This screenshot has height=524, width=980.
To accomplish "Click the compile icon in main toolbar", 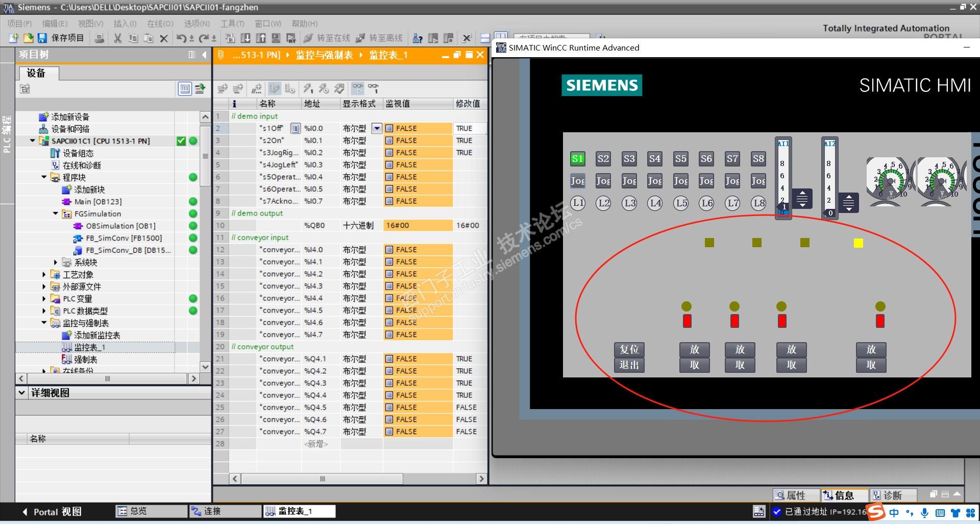I will [x=230, y=38].
